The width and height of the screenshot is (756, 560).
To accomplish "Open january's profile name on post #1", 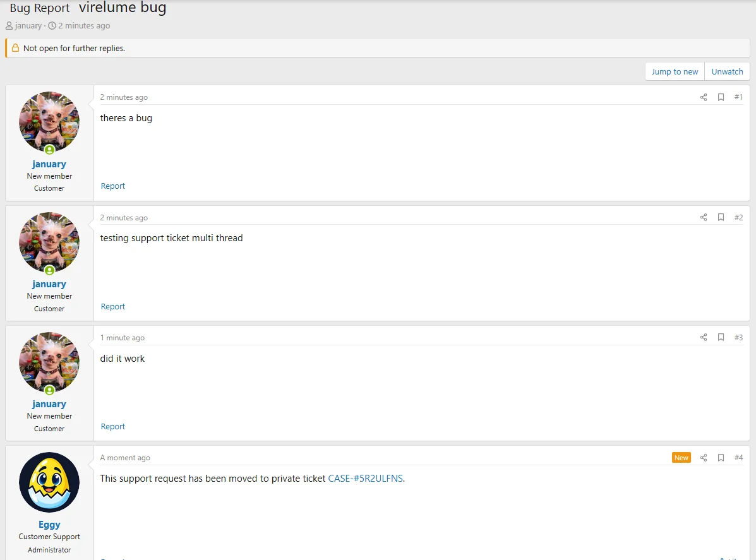I will [49, 164].
